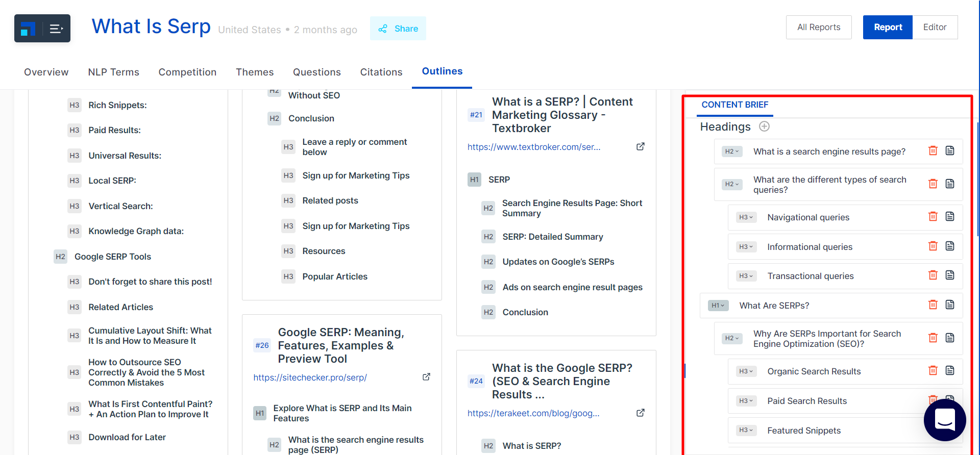Click 'Updates on Google's SERPs' heading
This screenshot has width=980, height=455.
pos(558,262)
